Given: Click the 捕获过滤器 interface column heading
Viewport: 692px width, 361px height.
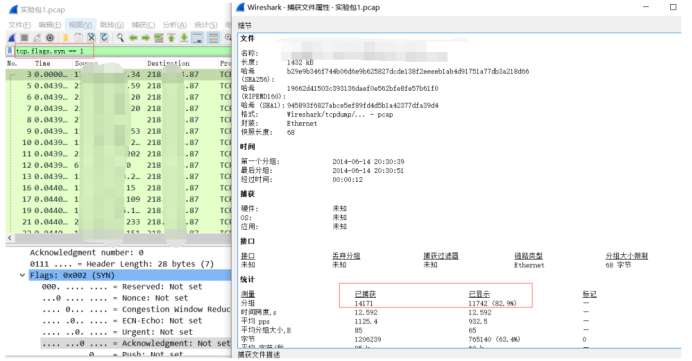Looking at the screenshot, I should pyautogui.click(x=441, y=256).
